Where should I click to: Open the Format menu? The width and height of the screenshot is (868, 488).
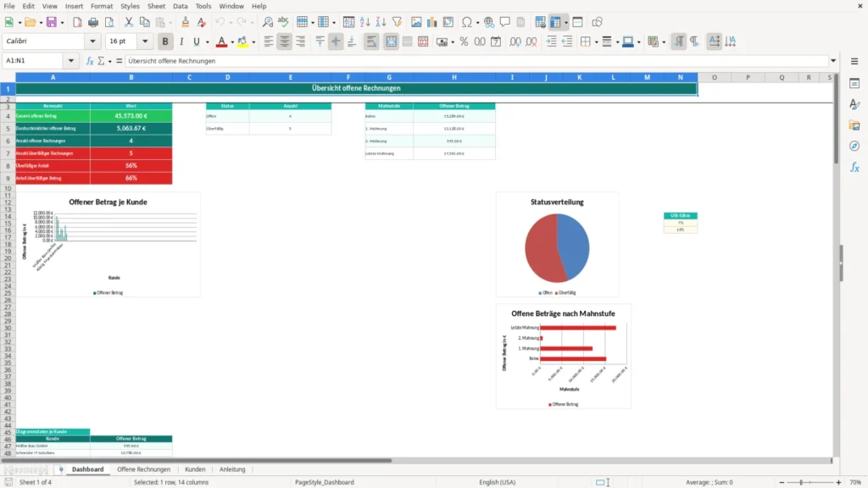[x=102, y=6]
